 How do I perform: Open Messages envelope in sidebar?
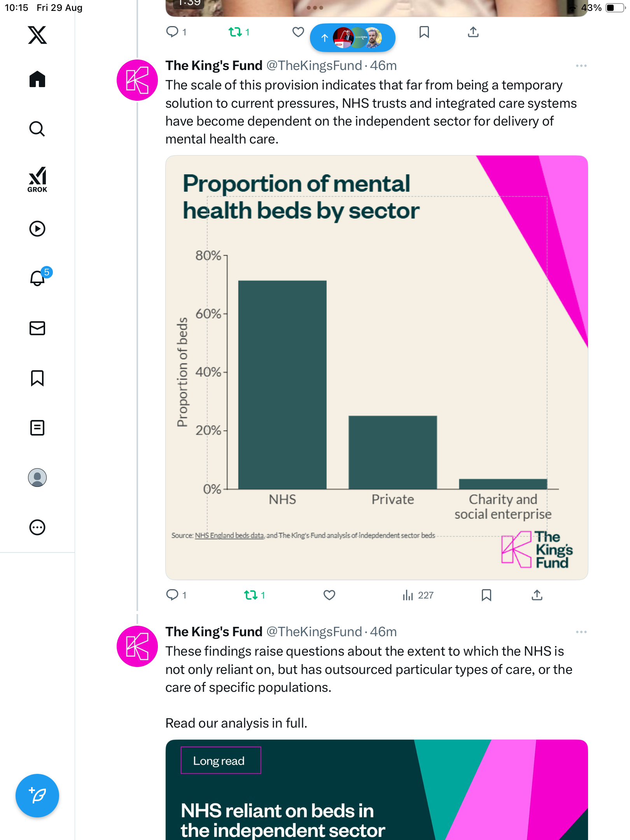[37, 328]
